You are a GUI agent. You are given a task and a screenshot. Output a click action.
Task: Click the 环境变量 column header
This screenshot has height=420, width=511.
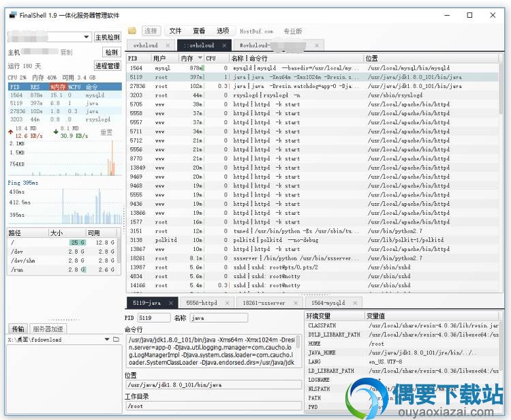(335, 316)
